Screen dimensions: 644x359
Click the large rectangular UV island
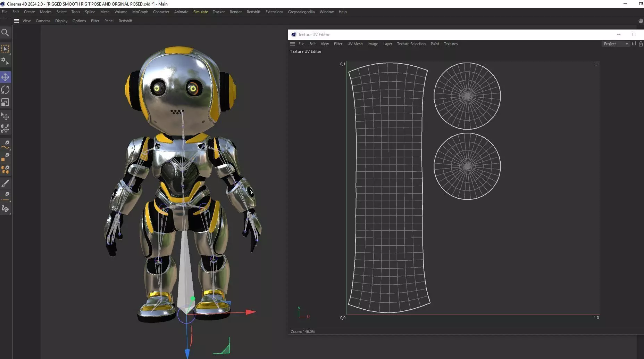coord(389,188)
